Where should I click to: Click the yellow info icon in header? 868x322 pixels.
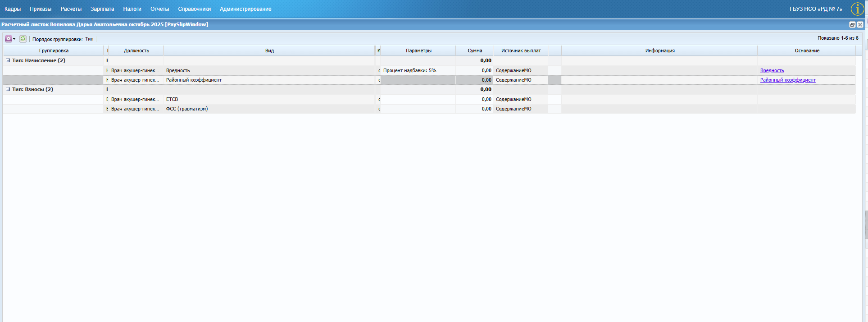(857, 9)
